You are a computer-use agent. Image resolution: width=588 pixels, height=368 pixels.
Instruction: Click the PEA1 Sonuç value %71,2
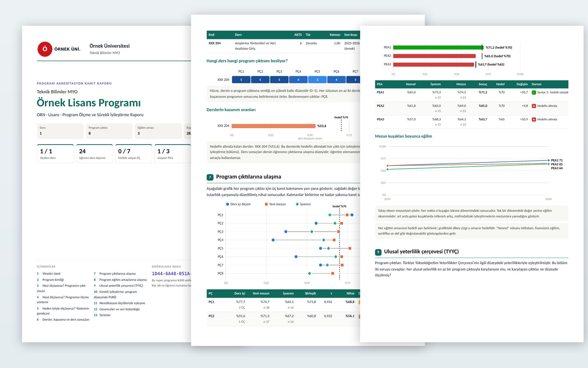click(483, 92)
